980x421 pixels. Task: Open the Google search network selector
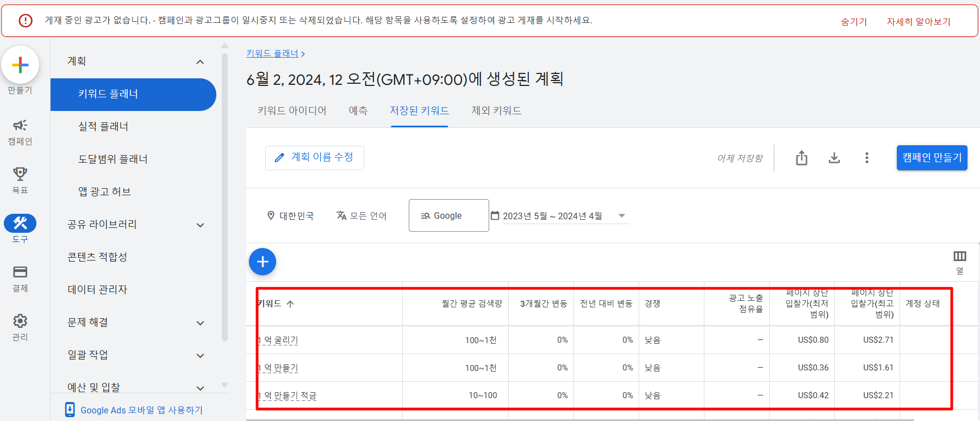448,215
